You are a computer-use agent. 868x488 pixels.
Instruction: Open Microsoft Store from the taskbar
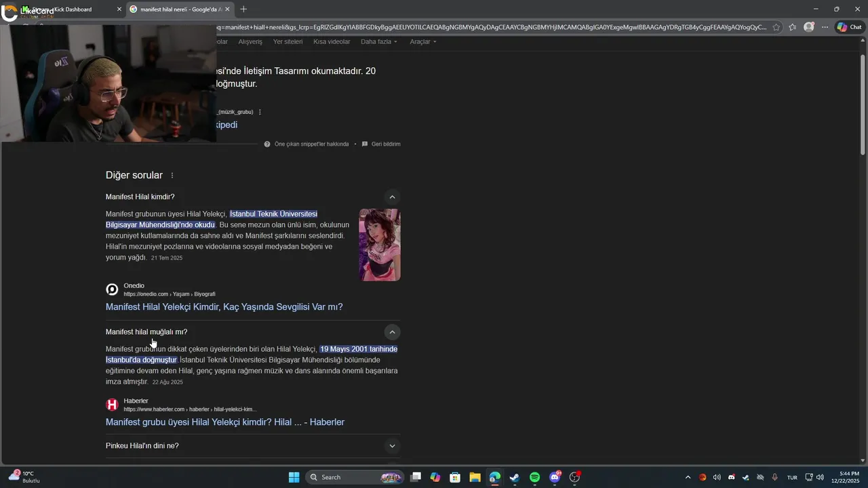point(455,477)
